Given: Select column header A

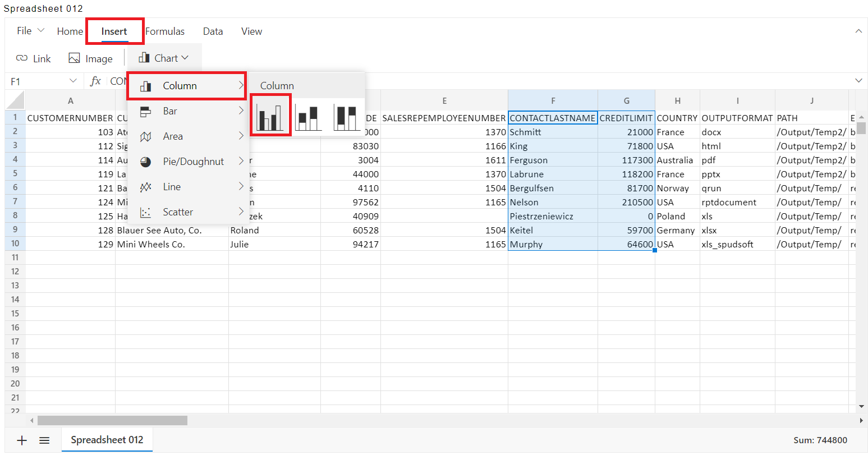Looking at the screenshot, I should (x=71, y=101).
